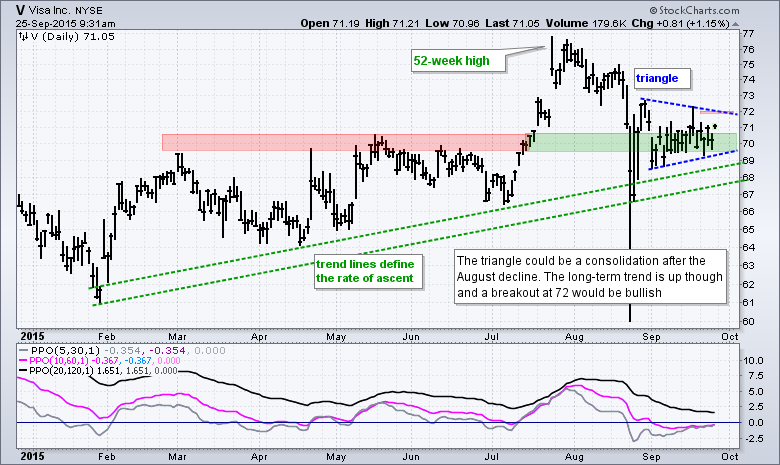
Task: Click the 0.0 label on the PPO axis
Action: [754, 422]
